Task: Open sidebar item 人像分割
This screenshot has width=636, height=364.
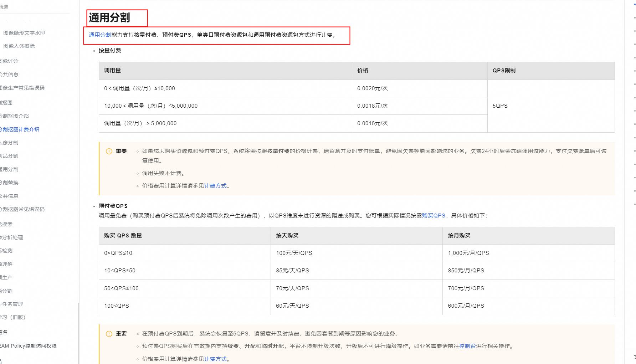Action: point(9,143)
